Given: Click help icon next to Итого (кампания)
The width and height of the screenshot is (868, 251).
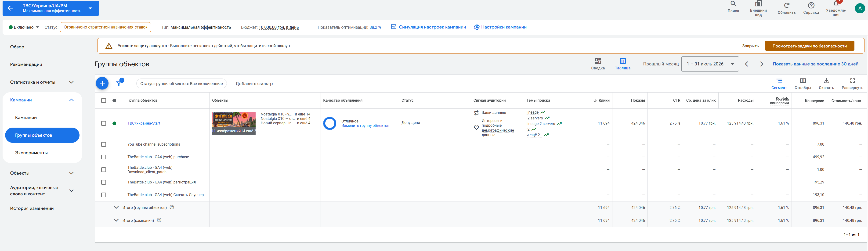Looking at the screenshot, I should 159,220.
